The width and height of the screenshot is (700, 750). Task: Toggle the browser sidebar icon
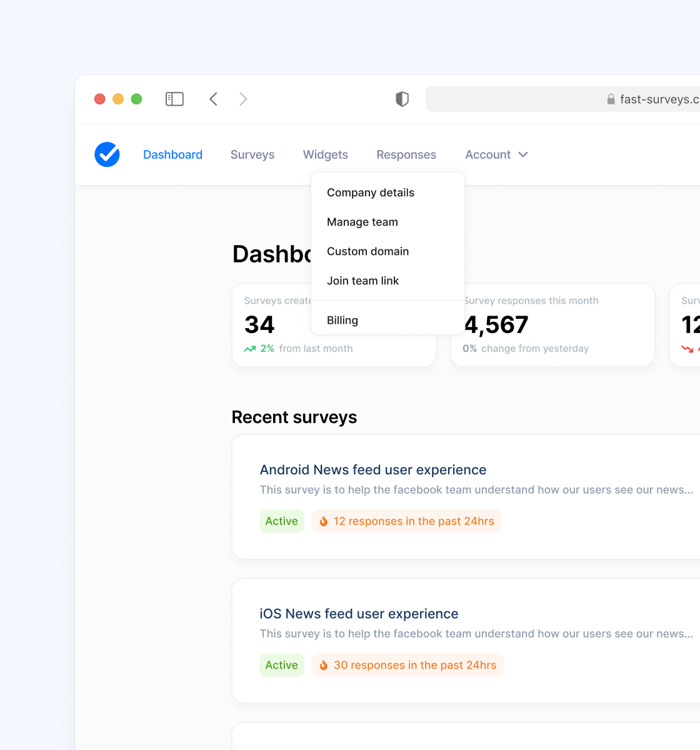[x=174, y=99]
